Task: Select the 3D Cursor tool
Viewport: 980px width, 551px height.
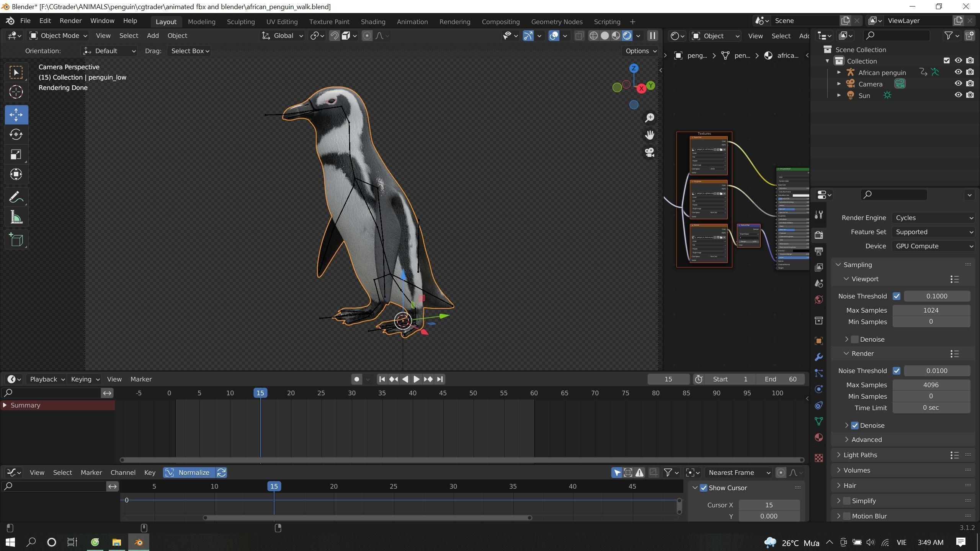Action: pos(16,92)
